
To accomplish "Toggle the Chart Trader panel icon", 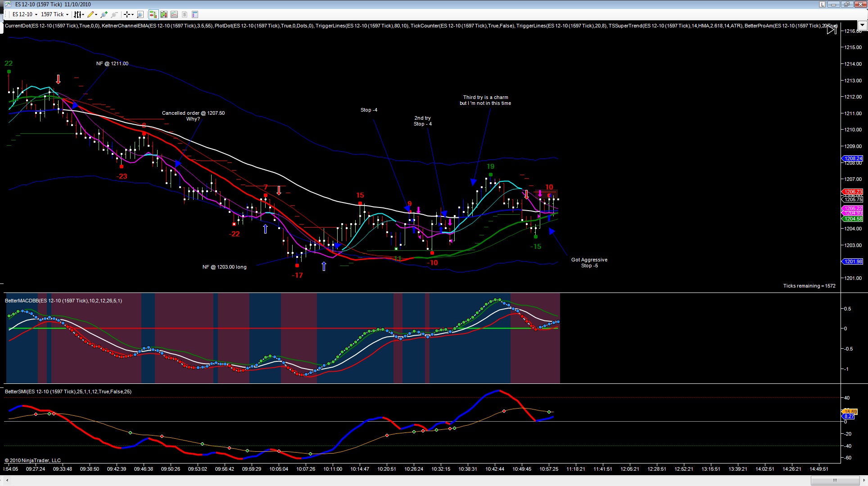I will pyautogui.click(x=154, y=14).
